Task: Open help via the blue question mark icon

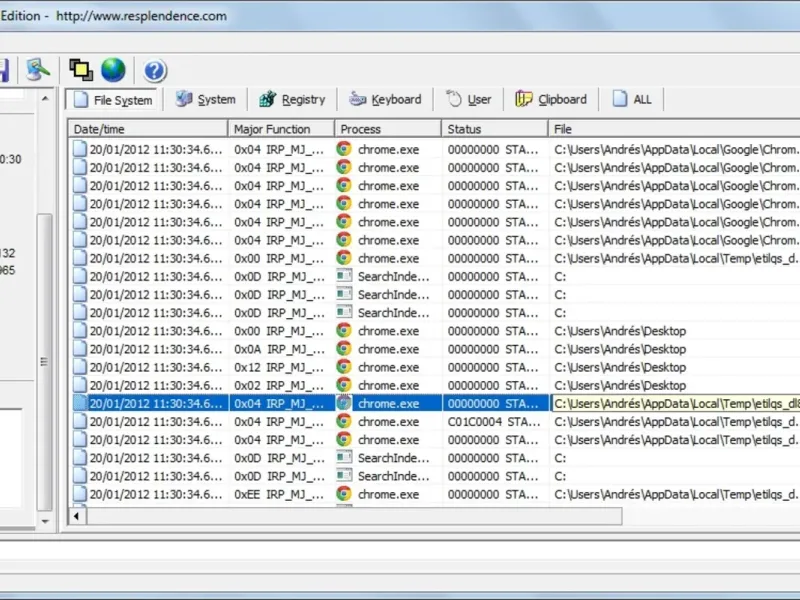Action: pyautogui.click(x=155, y=71)
